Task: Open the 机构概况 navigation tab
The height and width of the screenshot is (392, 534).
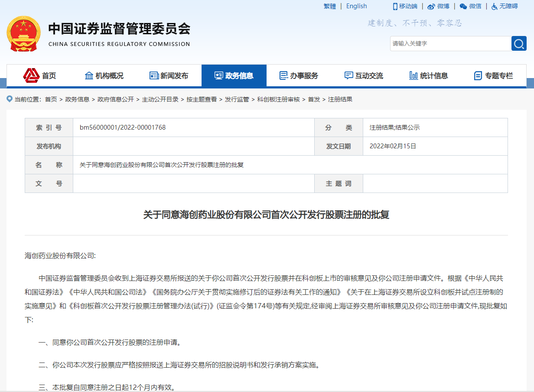Action: click(x=104, y=76)
